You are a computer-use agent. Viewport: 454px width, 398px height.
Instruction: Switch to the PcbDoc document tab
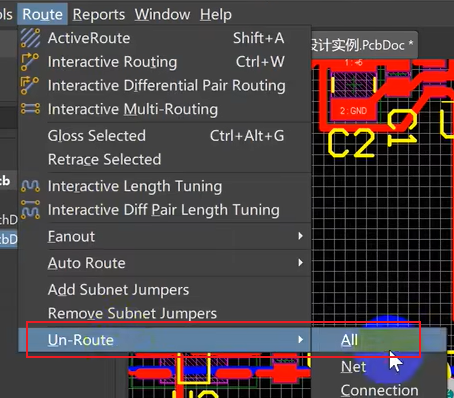(x=364, y=45)
